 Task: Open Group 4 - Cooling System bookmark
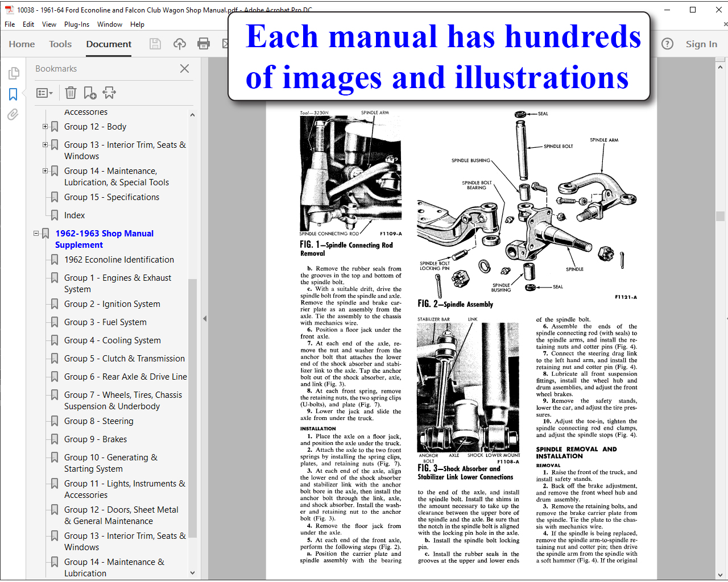(113, 340)
